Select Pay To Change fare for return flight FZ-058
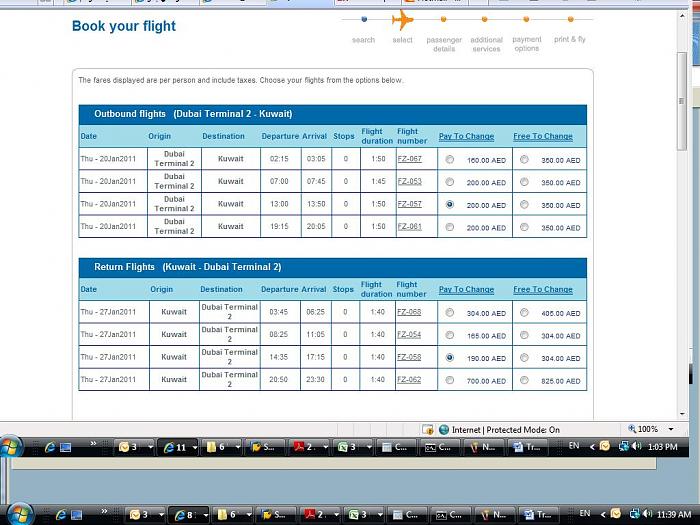 [450, 358]
